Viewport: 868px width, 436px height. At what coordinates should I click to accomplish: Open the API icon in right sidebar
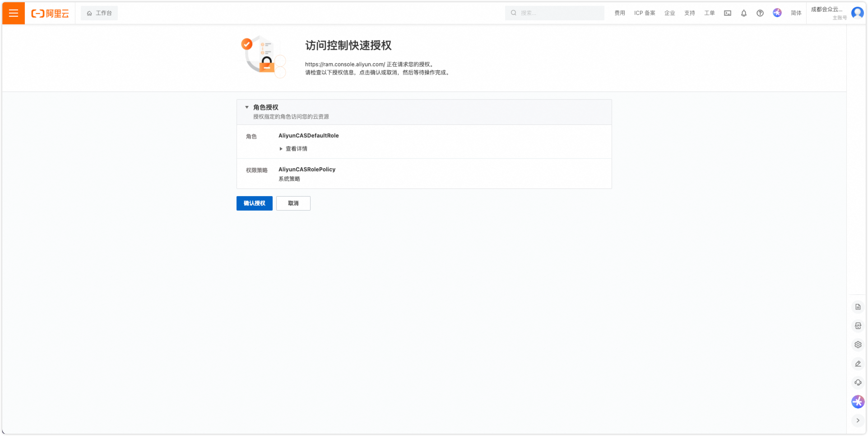pyautogui.click(x=858, y=326)
